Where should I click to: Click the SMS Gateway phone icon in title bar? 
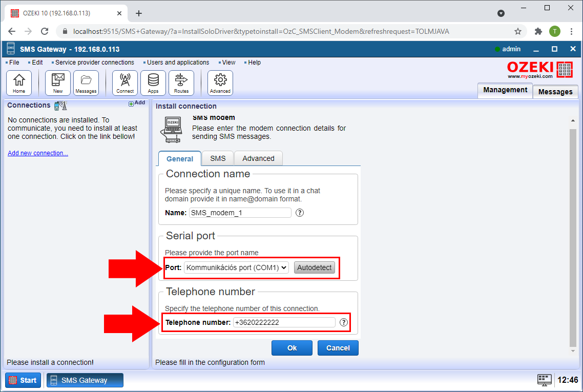11,49
